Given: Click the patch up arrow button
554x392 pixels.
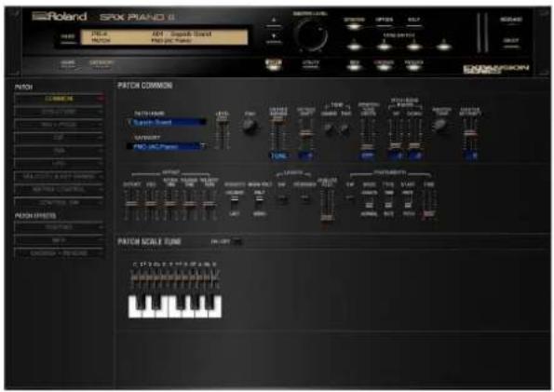Looking at the screenshot, I should click(274, 21).
